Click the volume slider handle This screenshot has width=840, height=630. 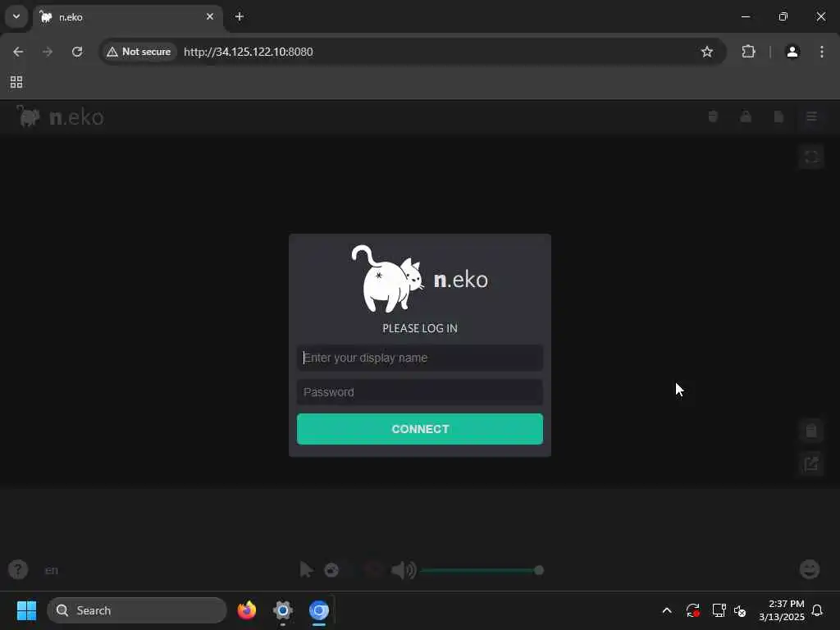(x=539, y=570)
